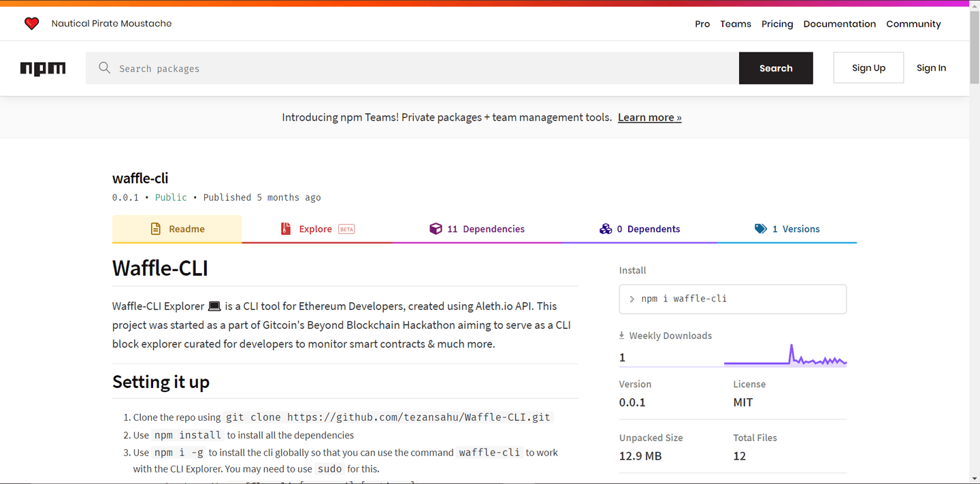This screenshot has width=980, height=484.
Task: Click the 12.9 MB unpacked size value
Action: pyautogui.click(x=640, y=456)
